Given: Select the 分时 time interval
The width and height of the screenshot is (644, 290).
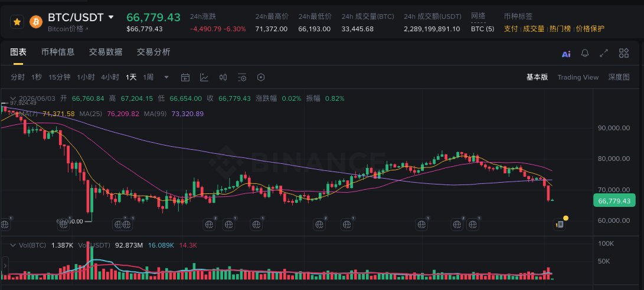Looking at the screenshot, I should point(18,77).
